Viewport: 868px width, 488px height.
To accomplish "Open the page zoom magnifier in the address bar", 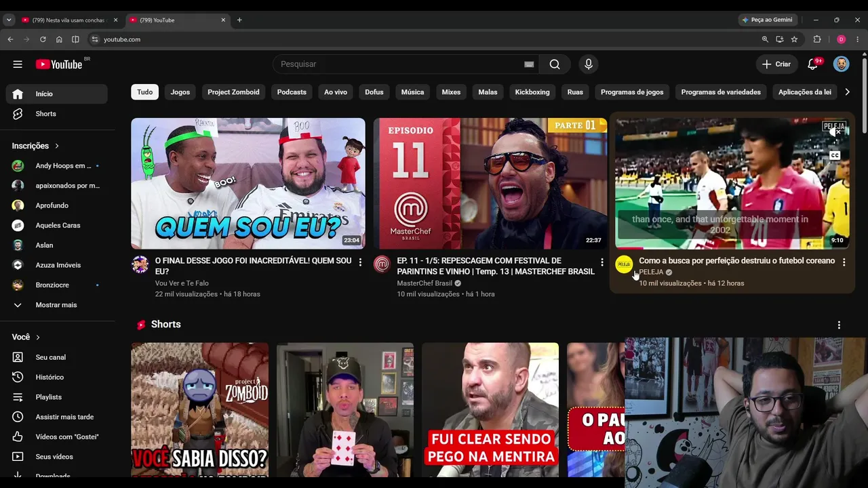I will 765,39.
